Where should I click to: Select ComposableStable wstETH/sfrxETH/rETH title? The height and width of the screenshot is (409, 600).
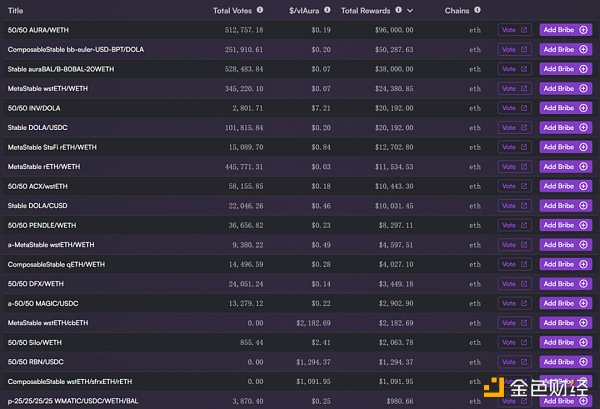(70, 381)
